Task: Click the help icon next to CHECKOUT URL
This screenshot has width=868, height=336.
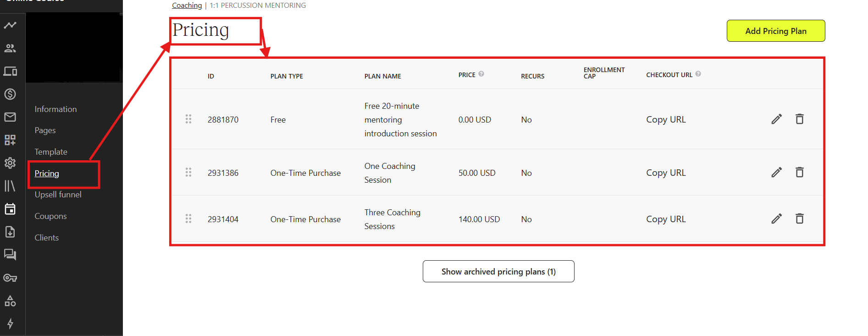Action: pos(698,74)
